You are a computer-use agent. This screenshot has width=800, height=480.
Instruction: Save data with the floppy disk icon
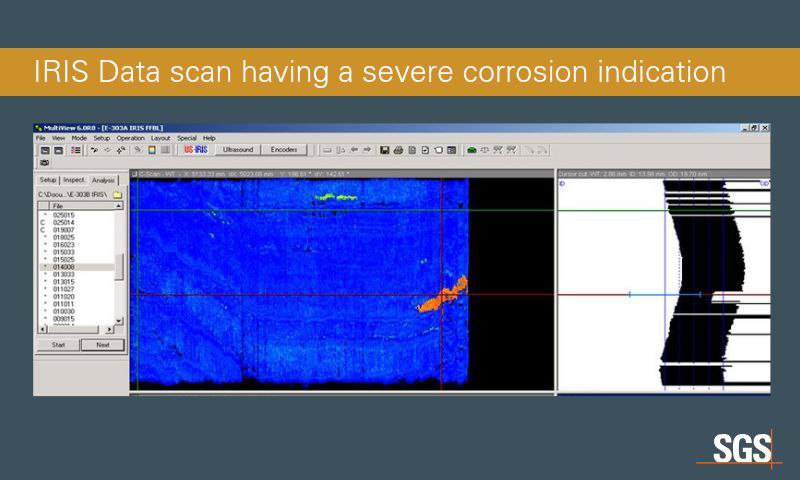[x=385, y=150]
